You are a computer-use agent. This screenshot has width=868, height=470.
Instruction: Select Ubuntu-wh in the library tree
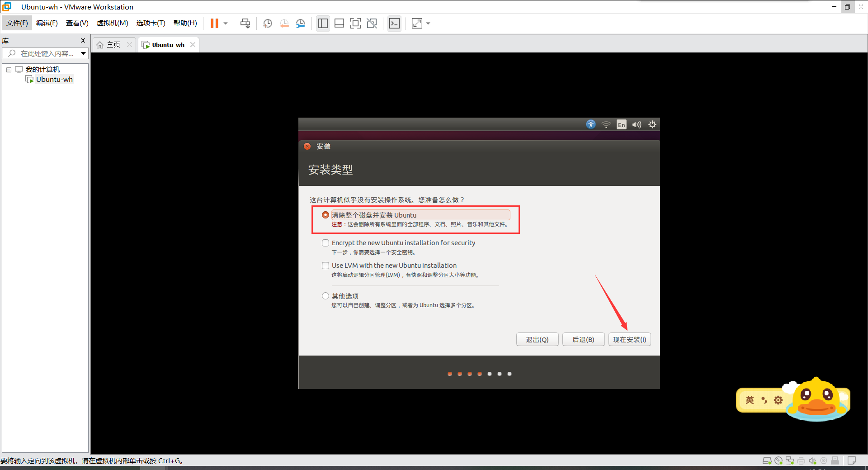point(54,80)
